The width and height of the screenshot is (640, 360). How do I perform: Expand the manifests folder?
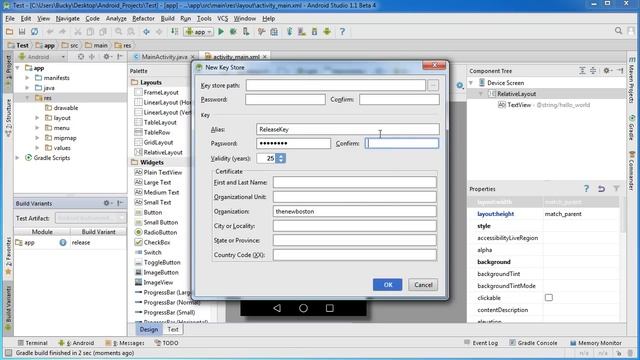tap(27, 78)
